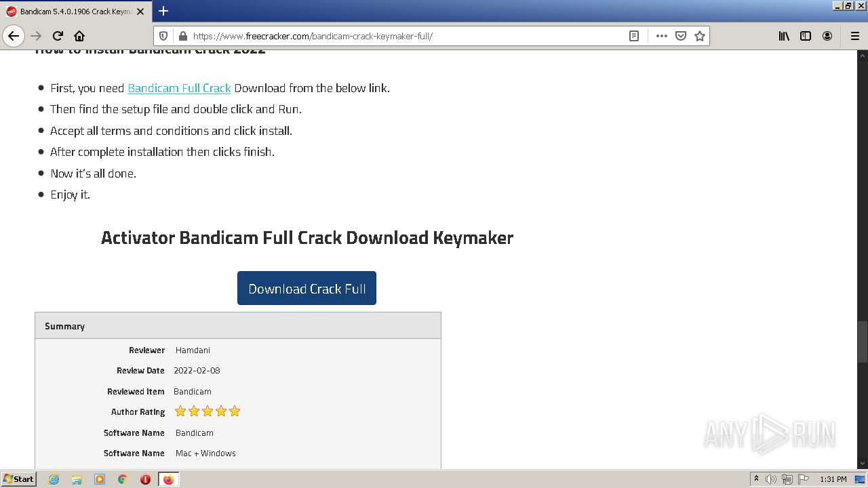This screenshot has width=868, height=488.
Task: Show tracking protection shield info
Action: 163,36
